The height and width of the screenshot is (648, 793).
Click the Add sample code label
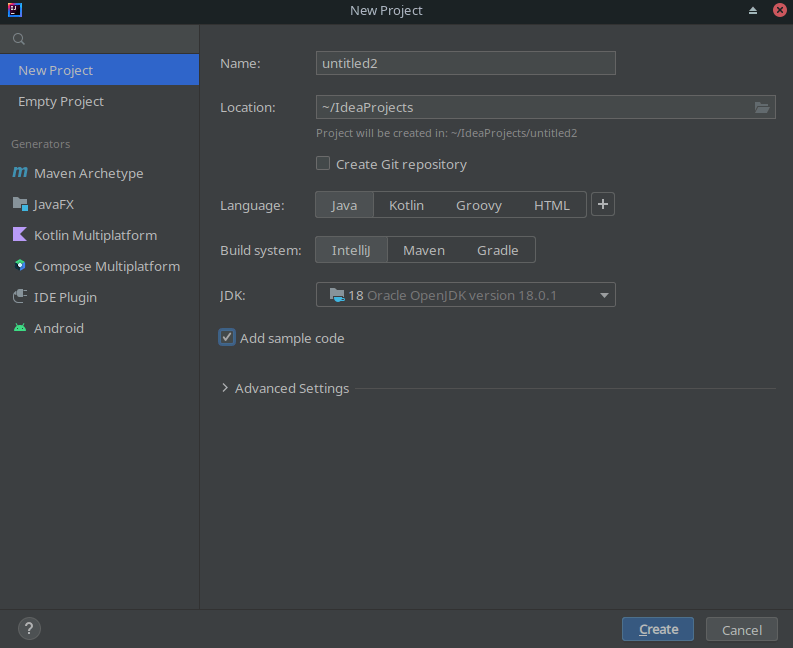[x=292, y=338]
